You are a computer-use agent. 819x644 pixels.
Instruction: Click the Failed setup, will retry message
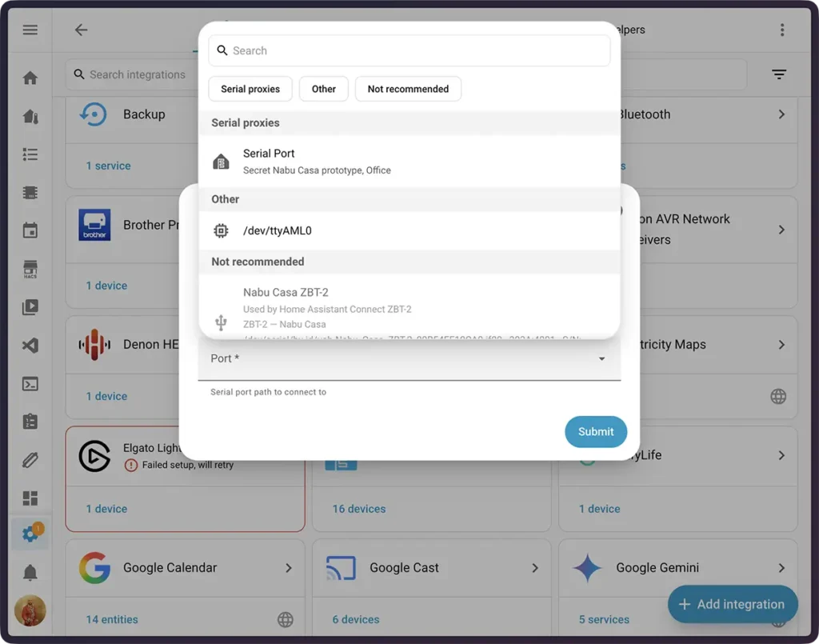[x=187, y=465]
